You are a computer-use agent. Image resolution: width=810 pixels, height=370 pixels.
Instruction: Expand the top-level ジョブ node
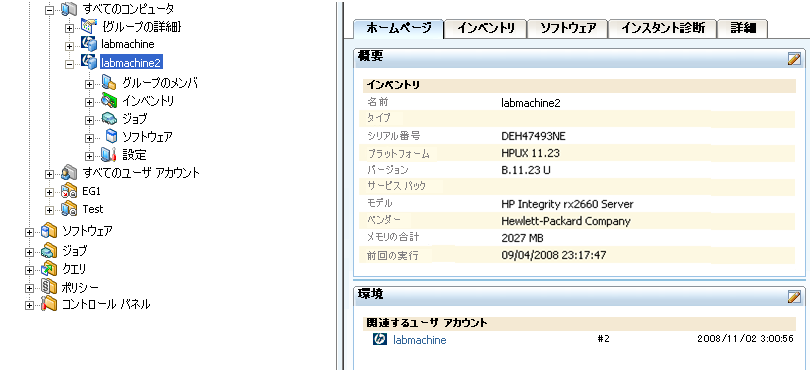click(x=30, y=252)
